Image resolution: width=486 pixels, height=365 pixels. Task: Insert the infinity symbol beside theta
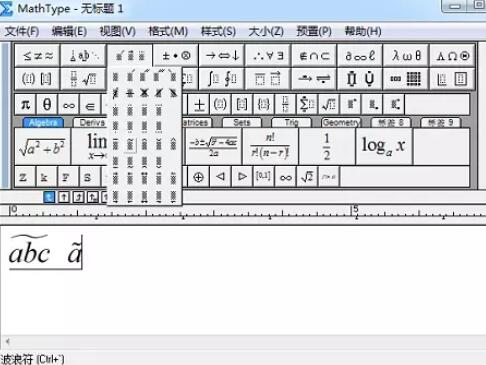click(69, 105)
